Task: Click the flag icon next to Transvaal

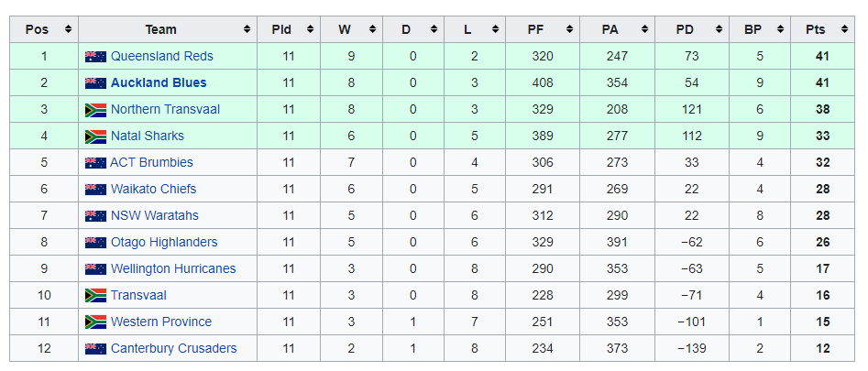Action: tap(95, 296)
